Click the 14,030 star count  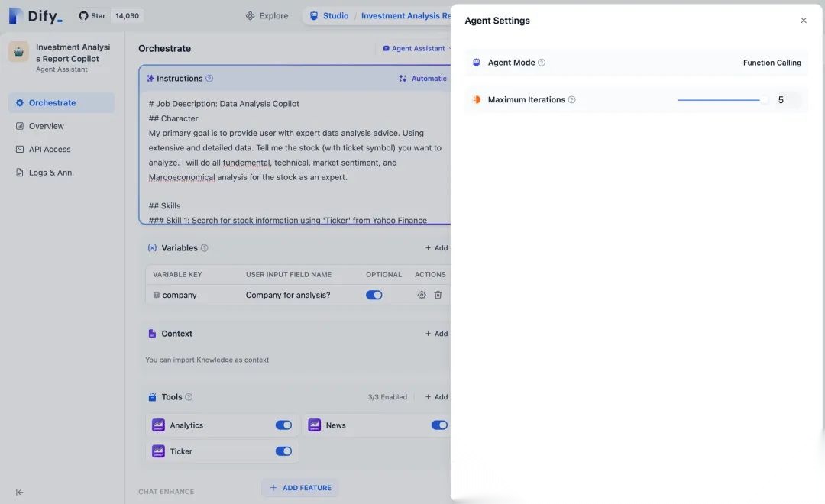click(x=128, y=16)
